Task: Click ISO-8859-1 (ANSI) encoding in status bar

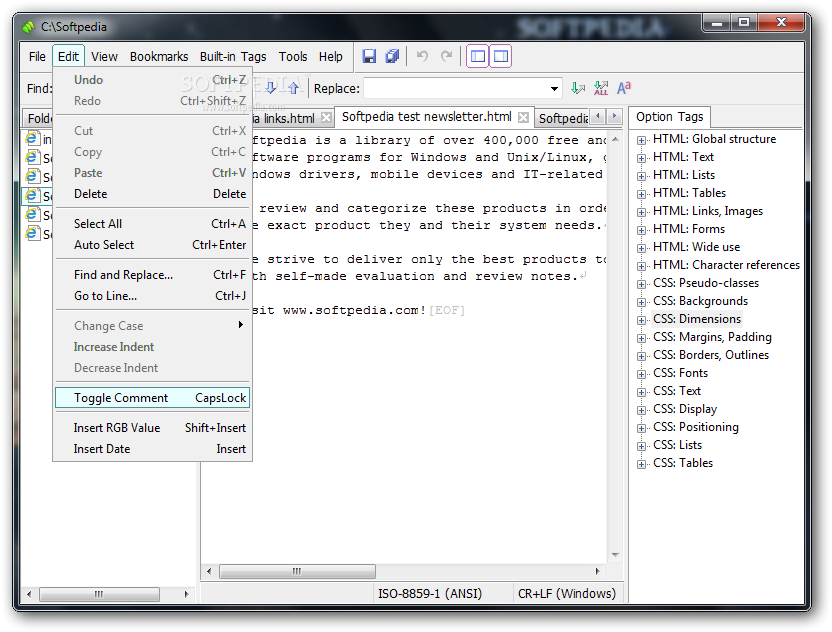Action: pos(430,593)
